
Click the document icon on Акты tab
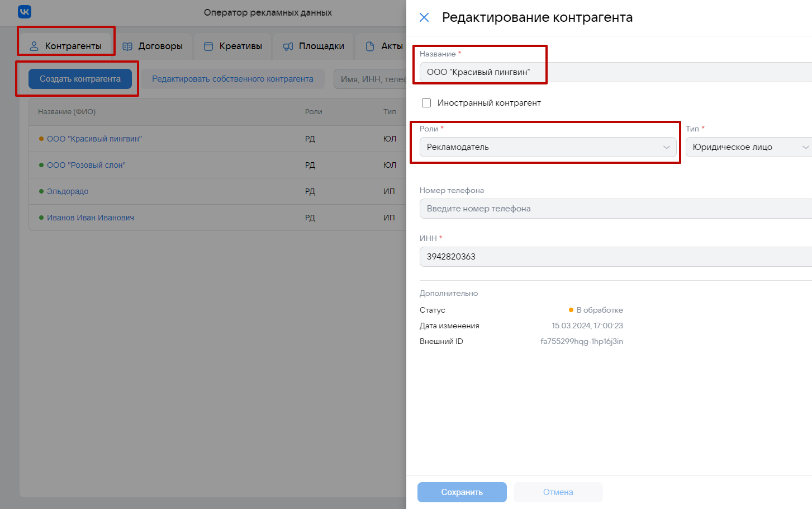click(370, 46)
